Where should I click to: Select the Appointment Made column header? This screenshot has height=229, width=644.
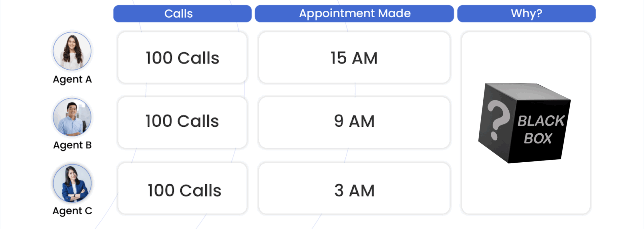[x=354, y=14]
